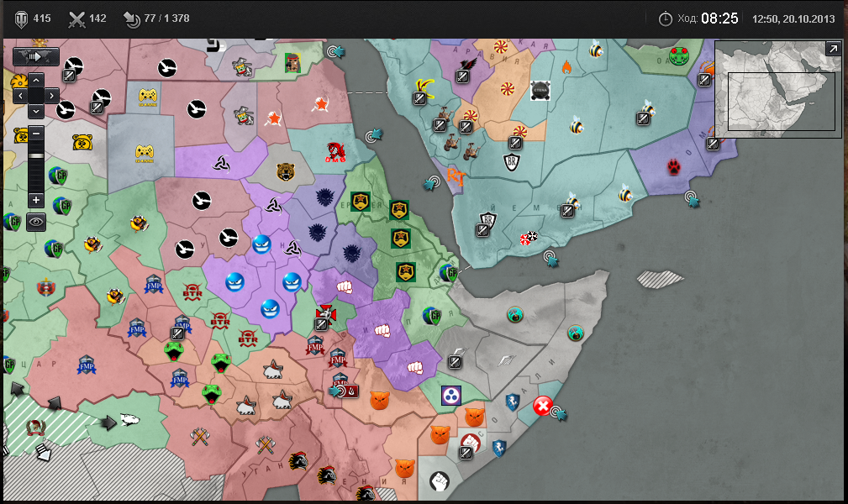This screenshot has width=848, height=504.
Task: Click the white down-left arrow at the bottom
Action: click(x=43, y=452)
